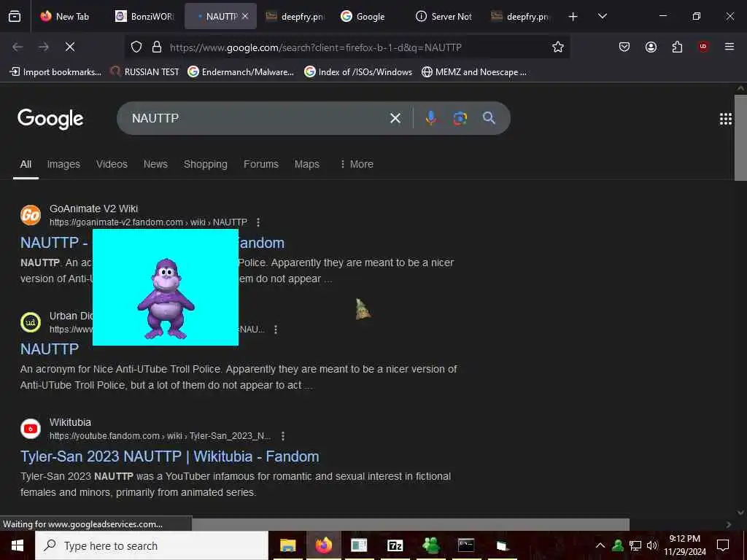Click Import bookmarks... bookmark

click(55, 72)
